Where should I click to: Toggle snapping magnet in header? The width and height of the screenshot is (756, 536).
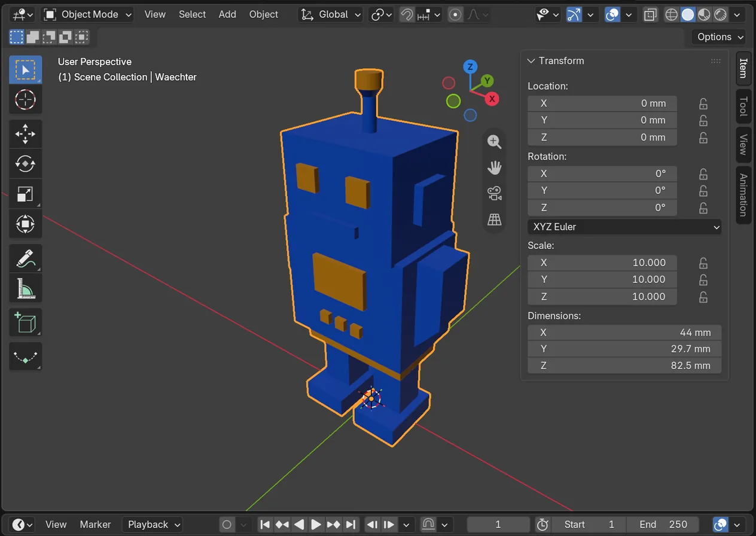(x=407, y=14)
